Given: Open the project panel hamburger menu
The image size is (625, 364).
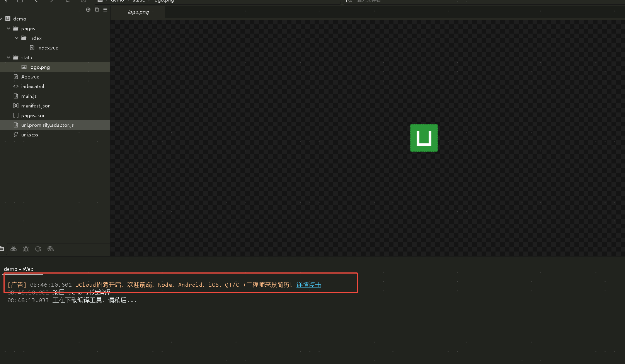Looking at the screenshot, I should (x=105, y=10).
